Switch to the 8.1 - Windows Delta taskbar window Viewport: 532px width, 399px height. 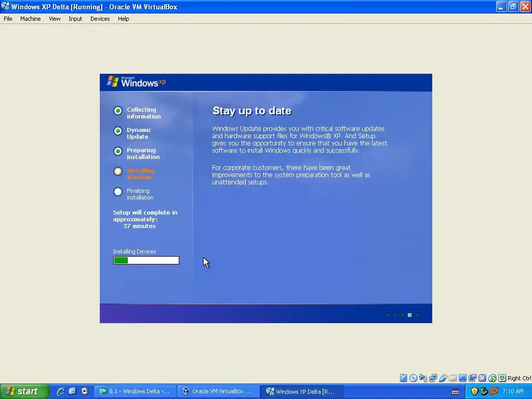point(135,391)
